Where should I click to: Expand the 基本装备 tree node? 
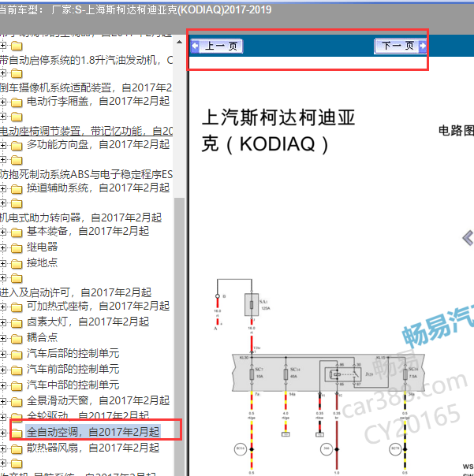click(x=2, y=232)
